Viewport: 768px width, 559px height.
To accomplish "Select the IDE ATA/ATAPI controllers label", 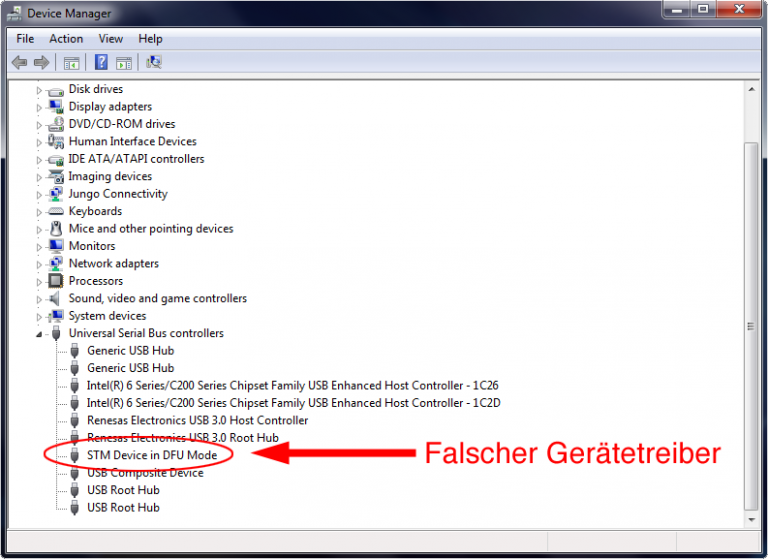I will (x=136, y=159).
